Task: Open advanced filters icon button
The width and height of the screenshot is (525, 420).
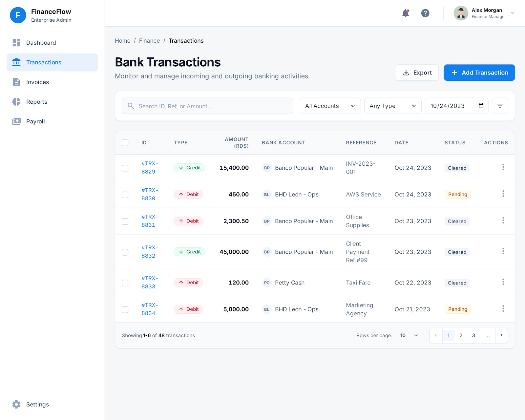Action: 500,106
